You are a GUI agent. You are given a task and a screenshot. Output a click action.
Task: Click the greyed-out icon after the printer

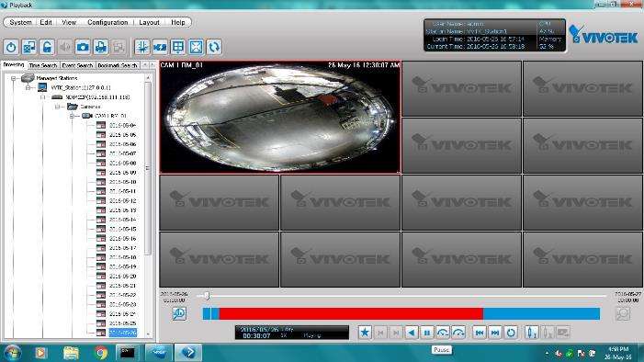click(x=119, y=47)
